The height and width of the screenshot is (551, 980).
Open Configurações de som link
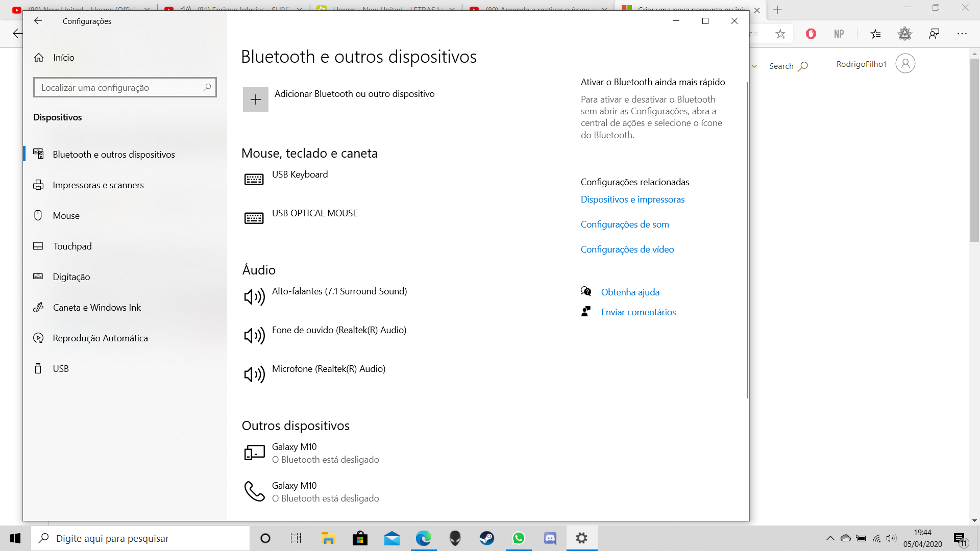click(625, 224)
